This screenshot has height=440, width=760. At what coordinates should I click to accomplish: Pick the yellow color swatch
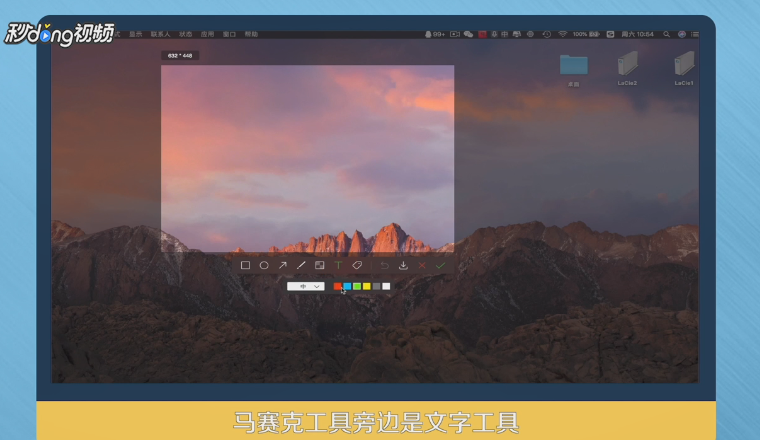pyautogui.click(x=366, y=286)
